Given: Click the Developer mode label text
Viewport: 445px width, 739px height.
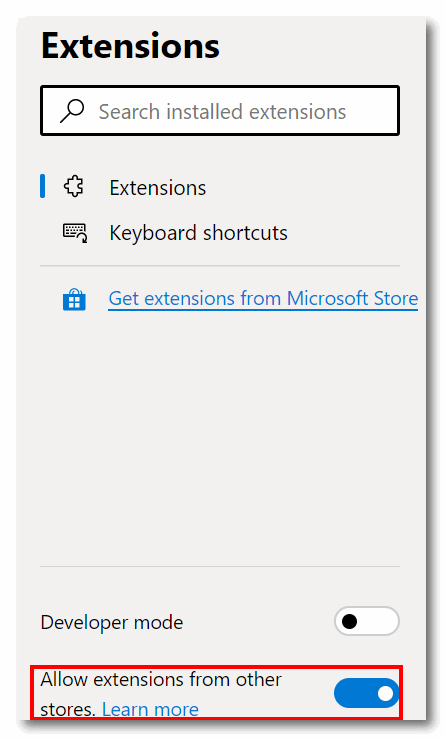Looking at the screenshot, I should (x=112, y=622).
